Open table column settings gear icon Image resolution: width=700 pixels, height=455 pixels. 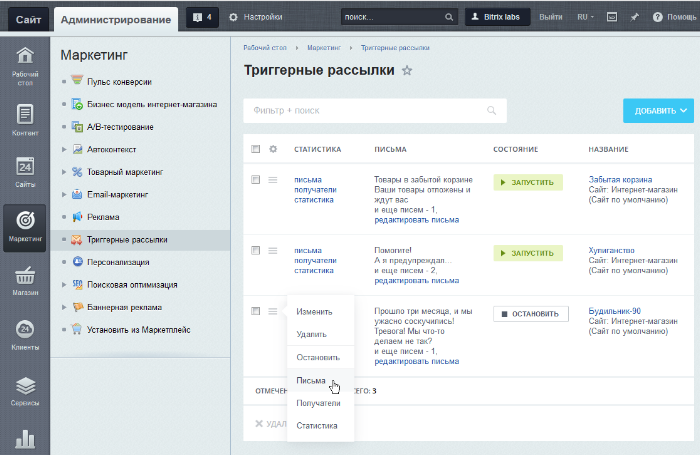pyautogui.click(x=273, y=149)
